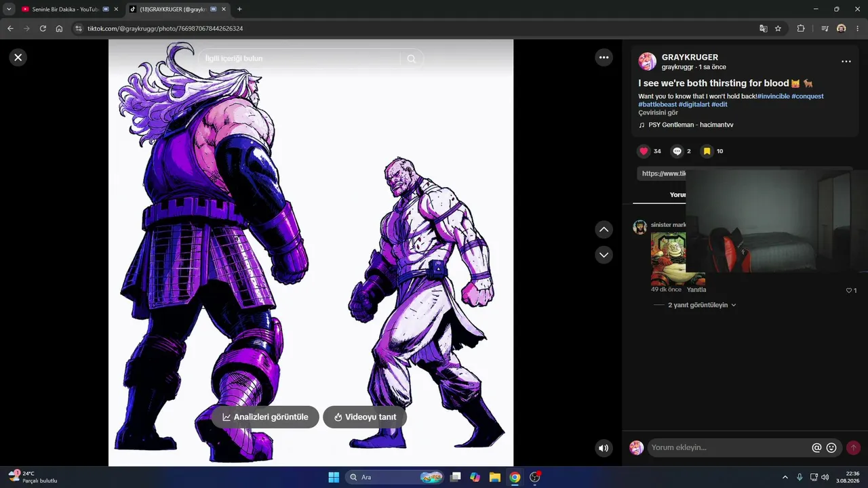Toggle sound with the speaker button
This screenshot has height=488, width=868.
tap(604, 448)
